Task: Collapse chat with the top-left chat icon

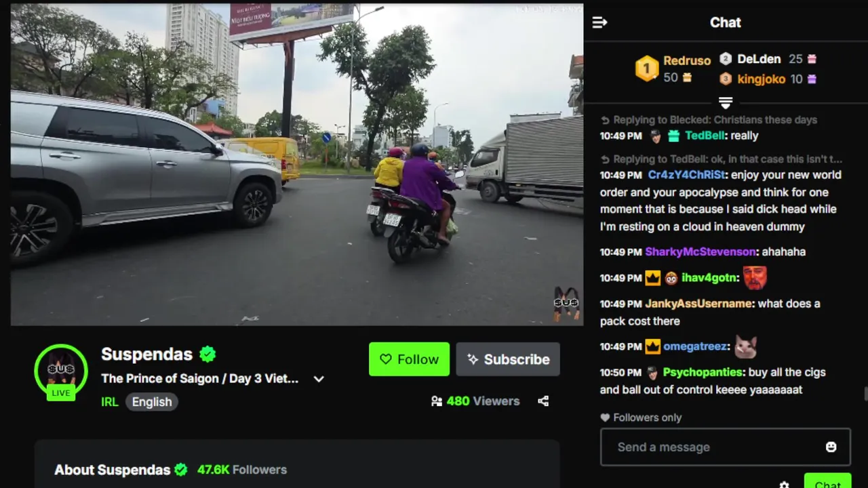Action: click(599, 22)
